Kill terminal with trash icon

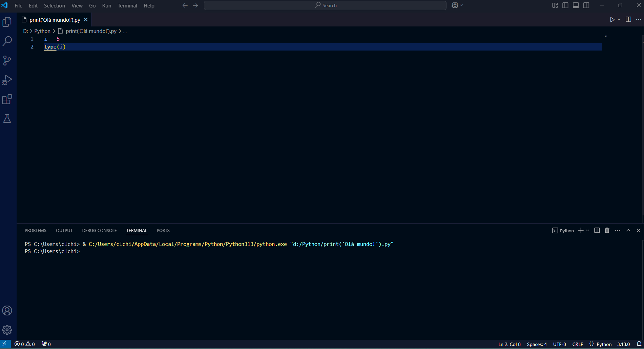pyautogui.click(x=607, y=230)
